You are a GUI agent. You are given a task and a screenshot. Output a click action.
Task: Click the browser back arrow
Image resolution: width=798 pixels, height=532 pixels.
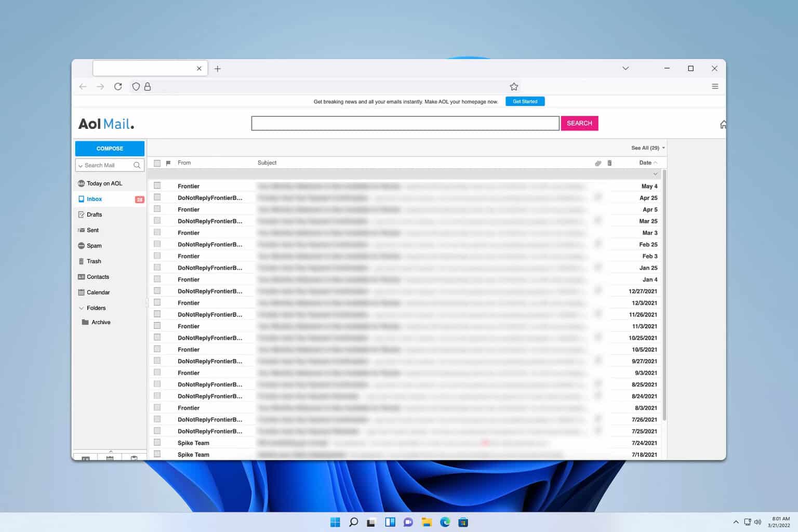[83, 87]
